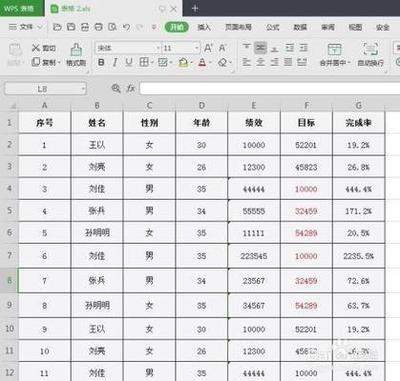The image size is (400, 381).
Task: Toggle italic formatting
Action: pos(115,62)
